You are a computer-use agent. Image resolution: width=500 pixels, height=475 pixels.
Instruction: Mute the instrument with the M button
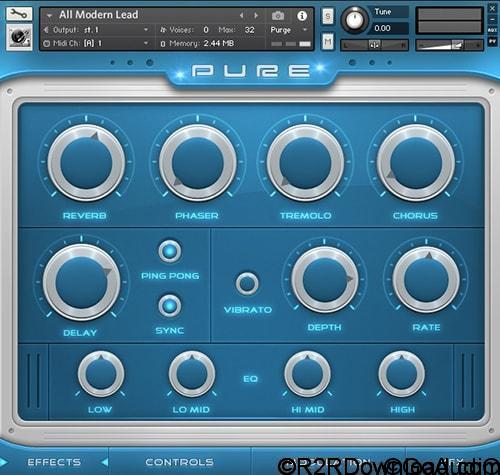coord(328,42)
